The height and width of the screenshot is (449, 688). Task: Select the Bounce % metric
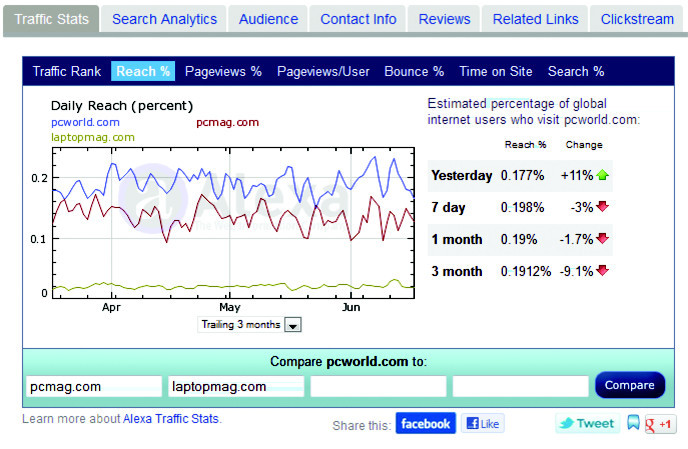click(x=414, y=71)
